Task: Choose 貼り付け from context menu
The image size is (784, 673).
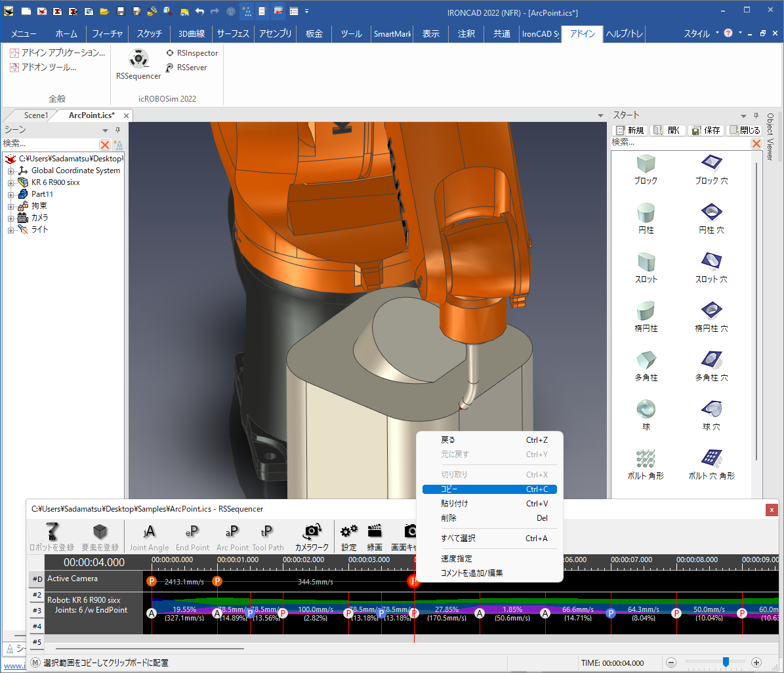Action: click(x=454, y=504)
